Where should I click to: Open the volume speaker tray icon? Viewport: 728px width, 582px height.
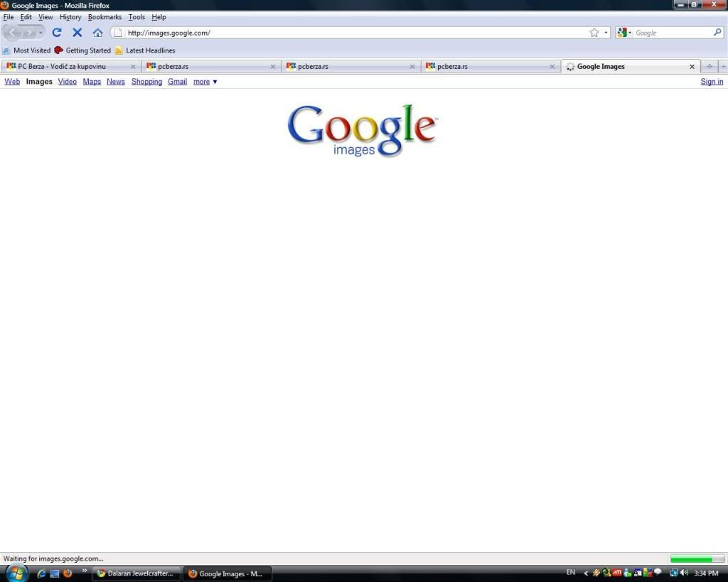[x=684, y=573]
